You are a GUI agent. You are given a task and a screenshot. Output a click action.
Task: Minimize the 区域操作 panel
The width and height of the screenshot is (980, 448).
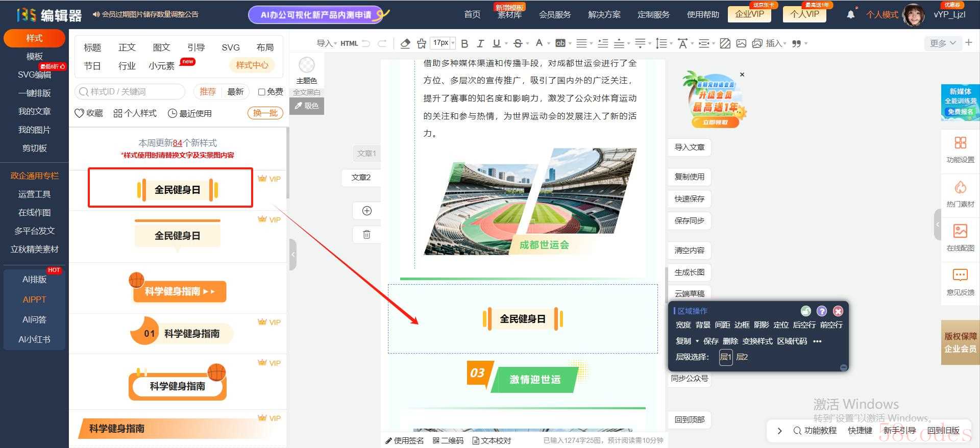click(843, 367)
